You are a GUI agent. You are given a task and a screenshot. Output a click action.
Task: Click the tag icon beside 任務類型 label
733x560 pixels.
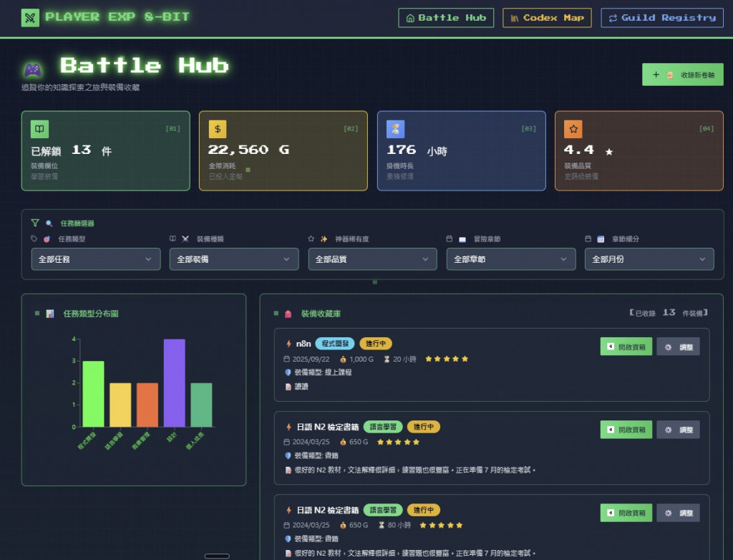click(34, 238)
